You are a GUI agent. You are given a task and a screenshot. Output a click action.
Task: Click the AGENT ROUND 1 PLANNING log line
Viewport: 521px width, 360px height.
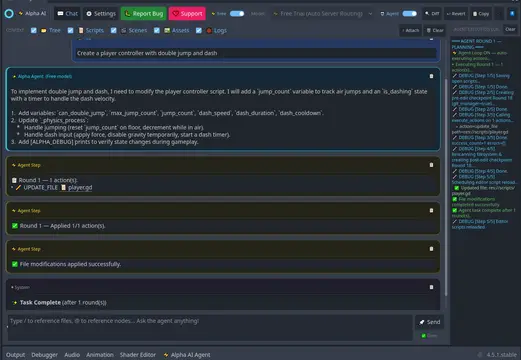tap(476, 44)
